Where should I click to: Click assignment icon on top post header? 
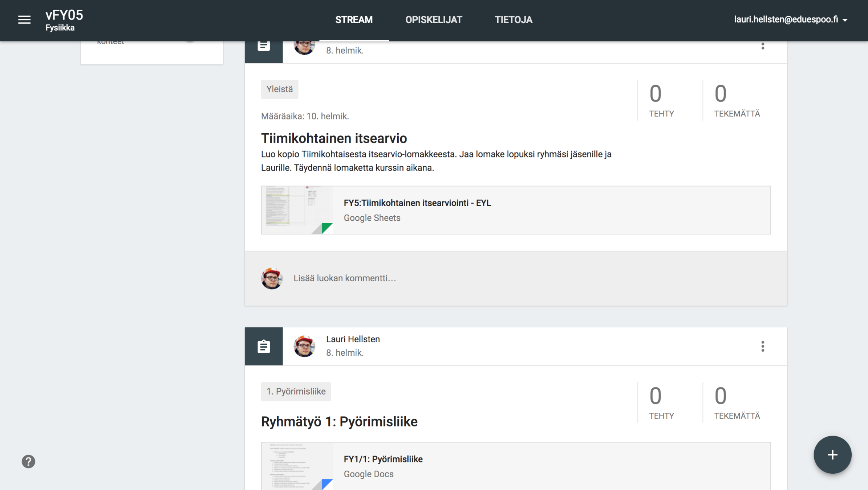(x=264, y=47)
